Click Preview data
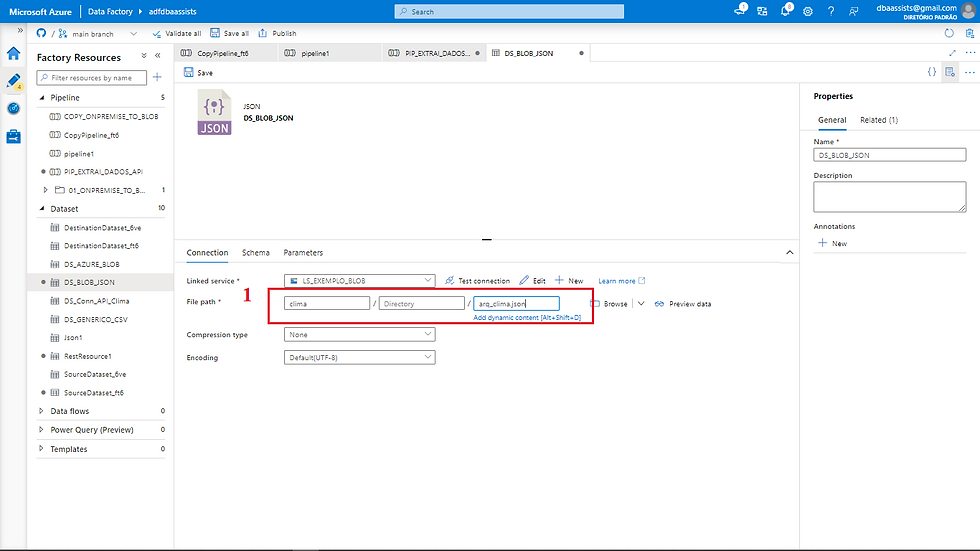 coord(682,304)
